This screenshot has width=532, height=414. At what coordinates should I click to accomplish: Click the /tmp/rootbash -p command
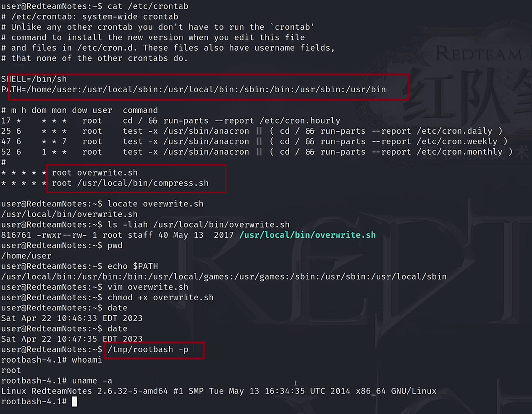[x=148, y=350]
